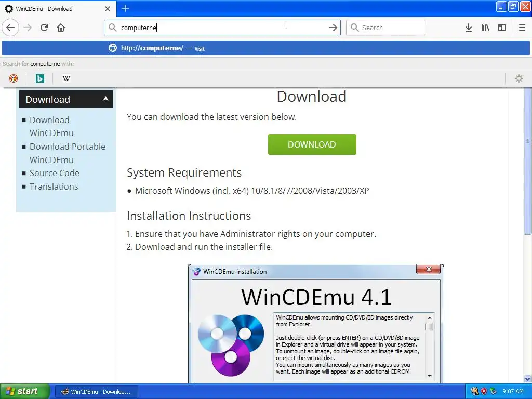Click the restore-down window button
The width and height of the screenshot is (532, 399).
513,7
